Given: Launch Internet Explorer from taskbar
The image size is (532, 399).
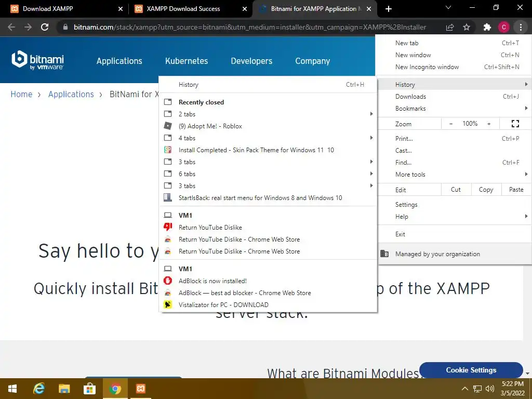Looking at the screenshot, I should (x=38, y=389).
